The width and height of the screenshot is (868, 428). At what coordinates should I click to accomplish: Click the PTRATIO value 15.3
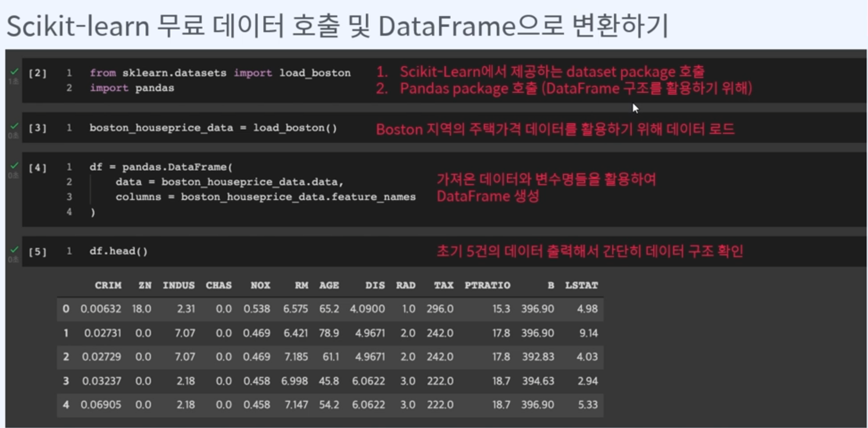coord(501,309)
